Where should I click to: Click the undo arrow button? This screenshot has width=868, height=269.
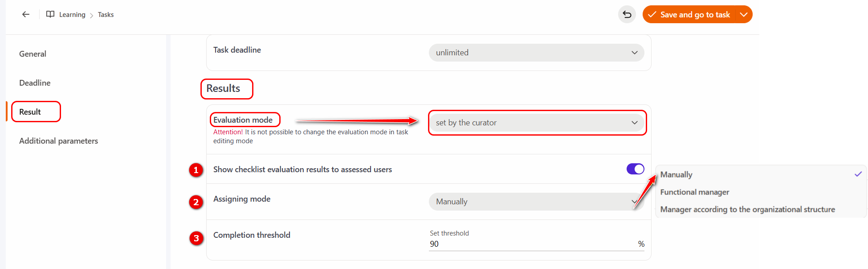(627, 15)
